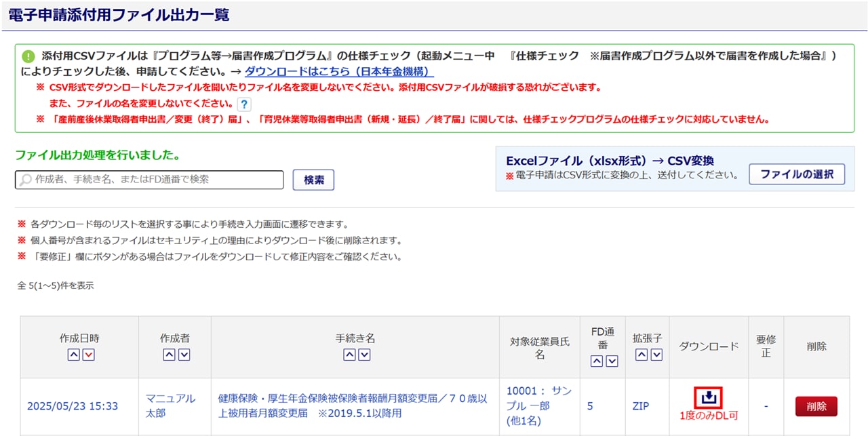Click the blue question mark help icon

tap(244, 104)
